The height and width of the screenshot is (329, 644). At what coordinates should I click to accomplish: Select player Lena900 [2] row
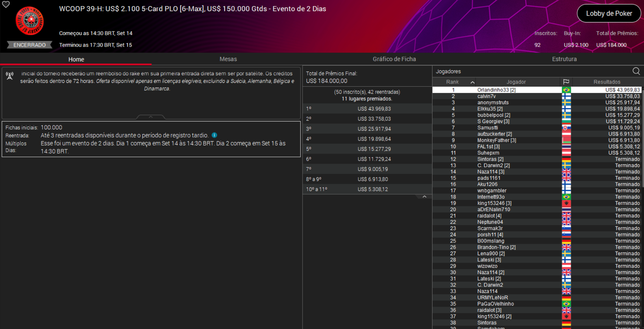(537, 254)
